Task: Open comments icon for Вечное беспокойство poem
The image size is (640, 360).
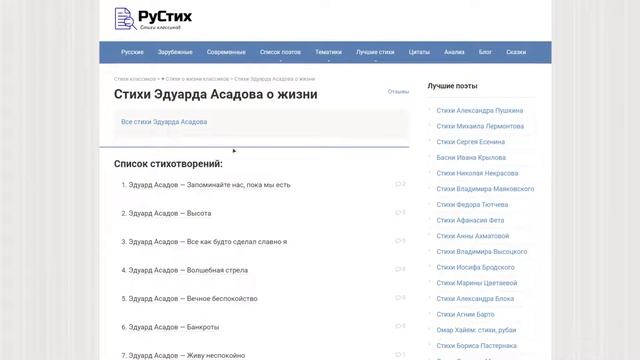Action: [400, 298]
